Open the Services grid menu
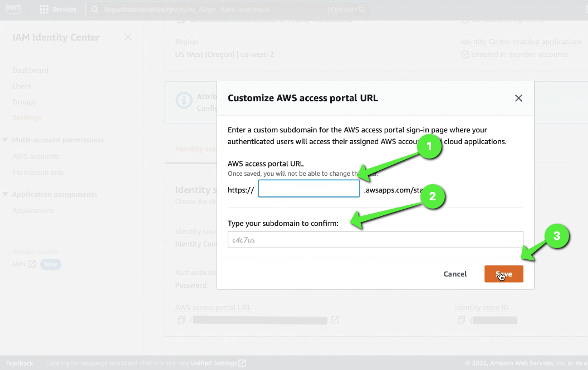588x370 pixels. (58, 9)
